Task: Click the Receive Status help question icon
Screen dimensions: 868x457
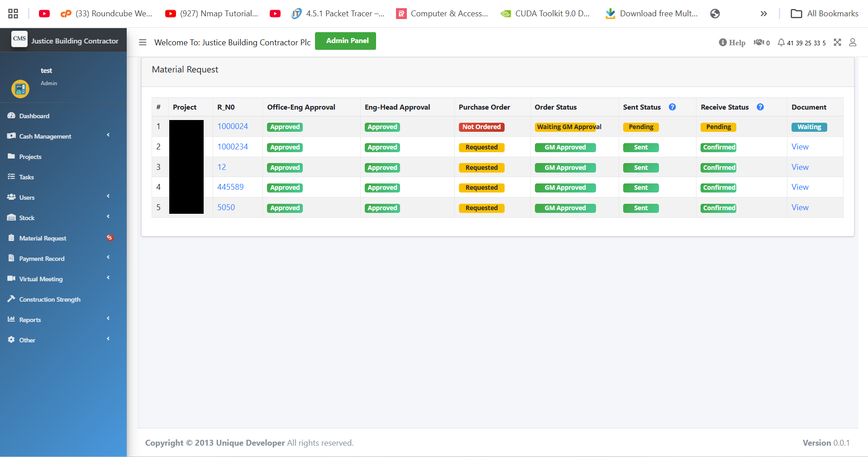Action: pyautogui.click(x=760, y=107)
